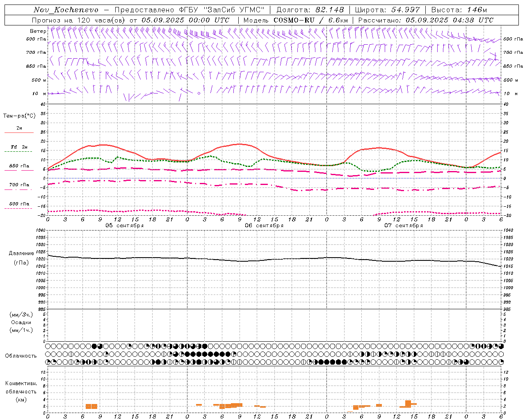The image size is (525, 420).
Task: Click the orange convective bar on 05 сентября
Action: click(x=91, y=406)
